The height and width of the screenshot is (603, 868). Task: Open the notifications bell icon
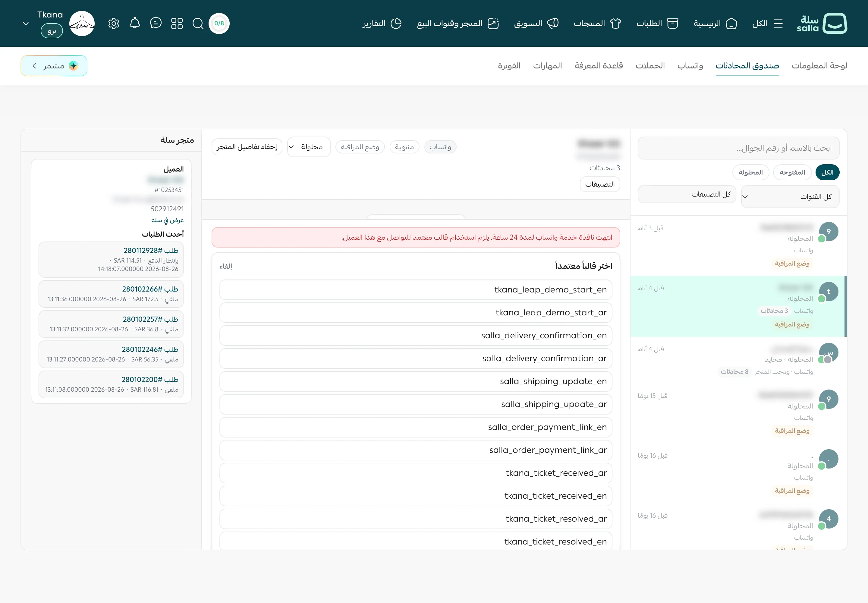point(135,24)
